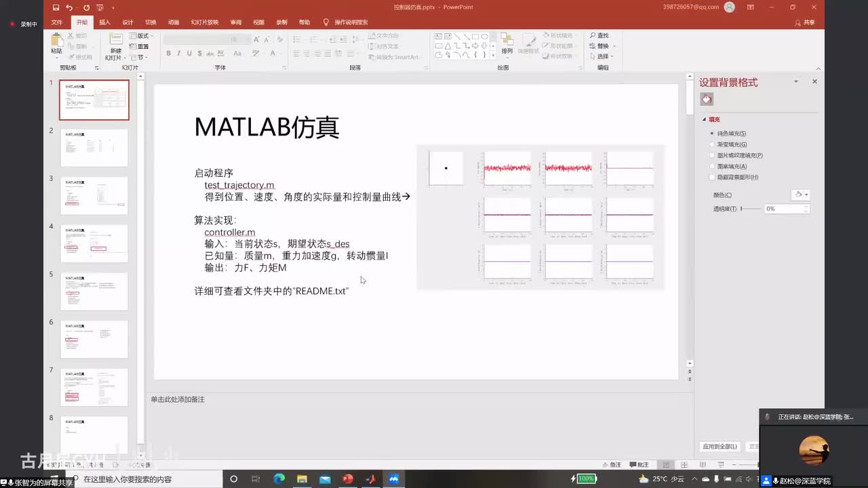This screenshot has height=488, width=868.
Task: Switch to Normal view icon in status bar
Action: (666, 465)
